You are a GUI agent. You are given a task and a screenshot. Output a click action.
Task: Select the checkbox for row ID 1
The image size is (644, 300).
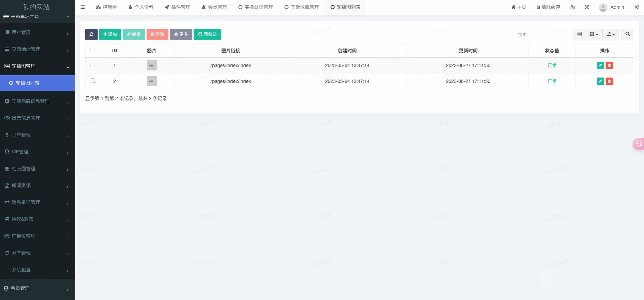pyautogui.click(x=93, y=65)
